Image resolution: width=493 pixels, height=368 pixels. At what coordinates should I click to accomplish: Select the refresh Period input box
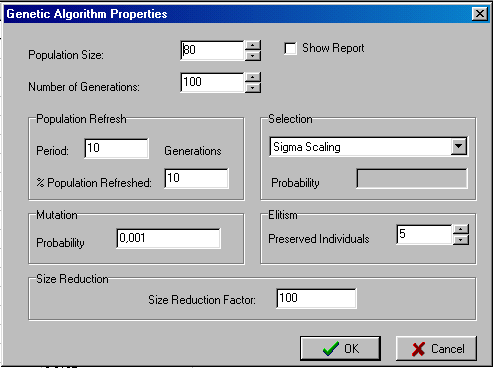[116, 148]
